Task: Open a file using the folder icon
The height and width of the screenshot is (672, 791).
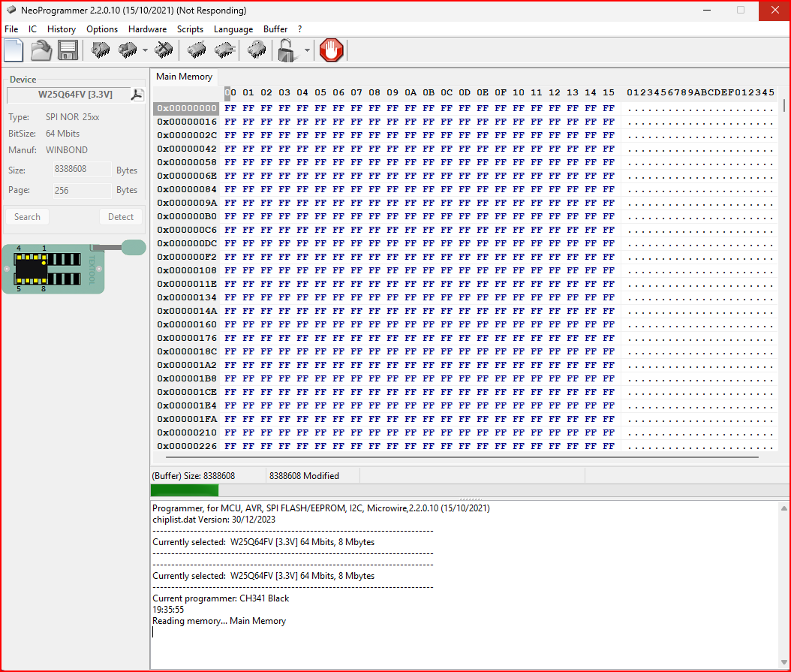Action: [41, 50]
